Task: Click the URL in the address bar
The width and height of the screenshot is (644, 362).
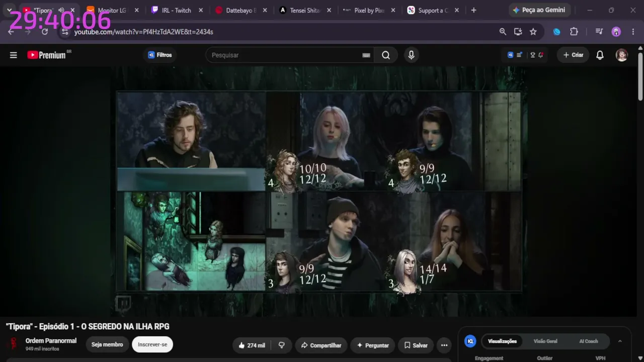Action: click(144, 32)
